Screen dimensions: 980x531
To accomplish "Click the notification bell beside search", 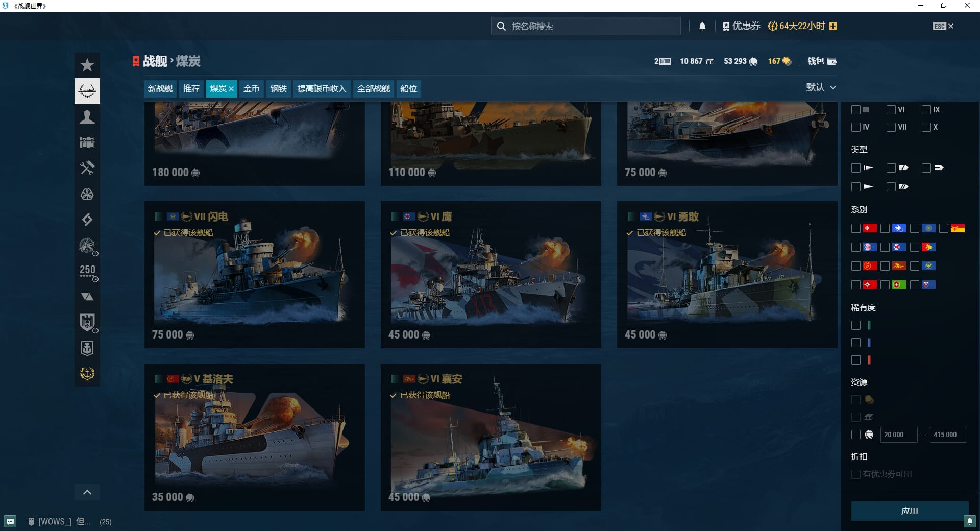I will [x=702, y=26].
